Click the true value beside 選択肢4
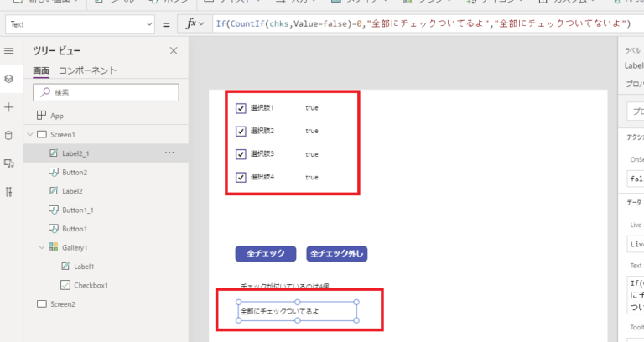 point(312,178)
